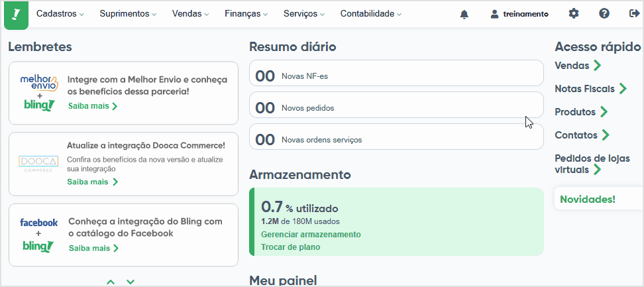Click green arrow next to Produtos

click(x=604, y=111)
